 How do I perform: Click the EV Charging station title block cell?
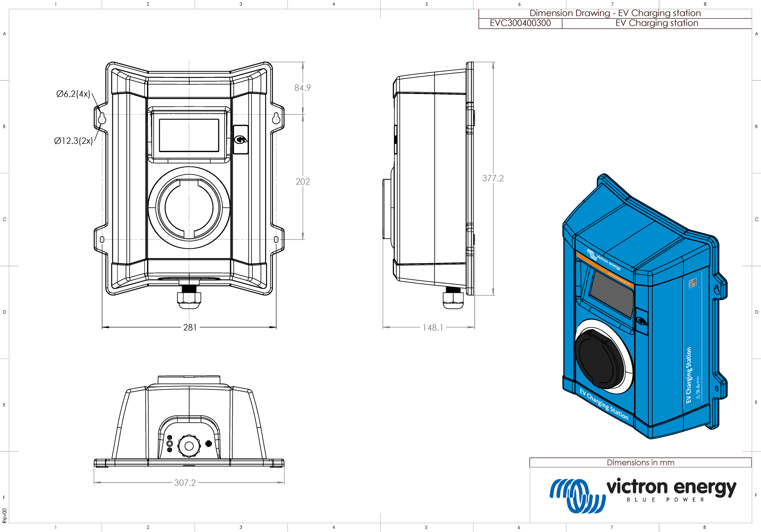coord(657,23)
